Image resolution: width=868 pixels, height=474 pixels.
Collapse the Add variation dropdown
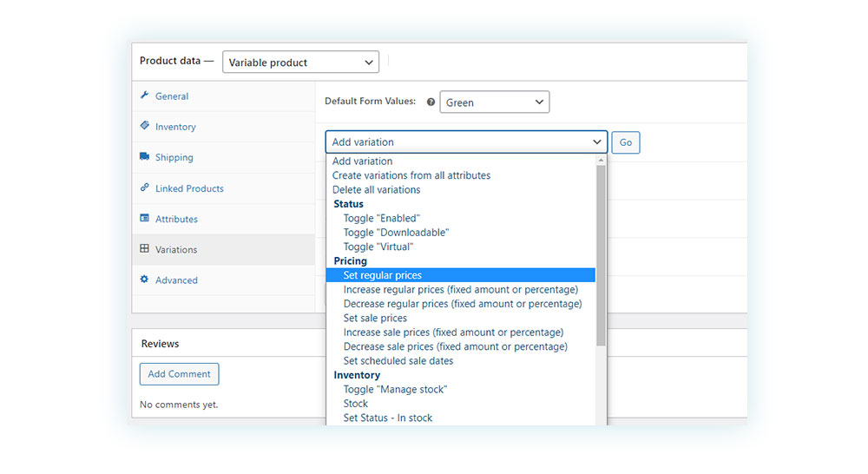click(x=466, y=142)
